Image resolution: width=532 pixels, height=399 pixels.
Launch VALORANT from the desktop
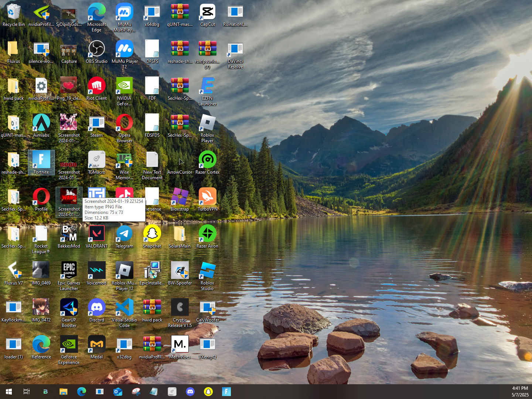pos(97,236)
